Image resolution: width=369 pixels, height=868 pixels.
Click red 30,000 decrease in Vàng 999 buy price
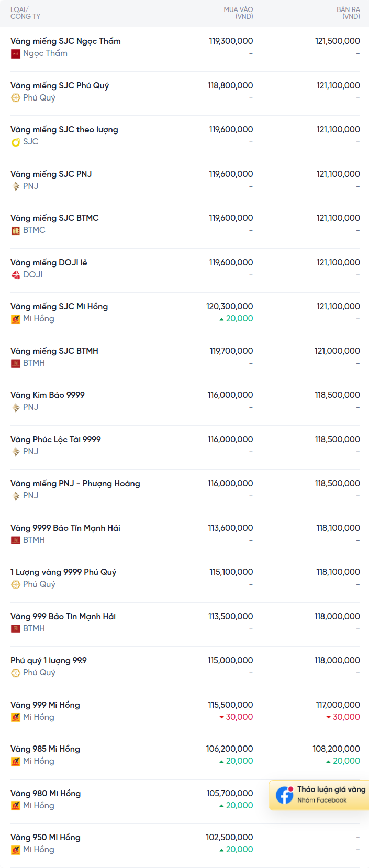pyautogui.click(x=236, y=717)
